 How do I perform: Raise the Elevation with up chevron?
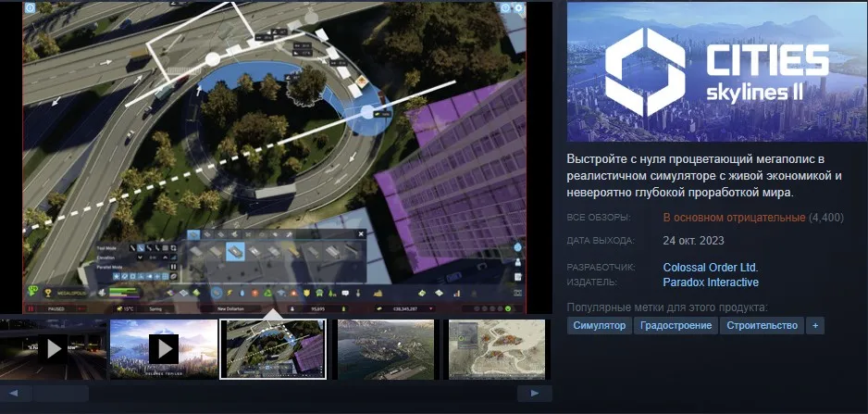click(165, 257)
